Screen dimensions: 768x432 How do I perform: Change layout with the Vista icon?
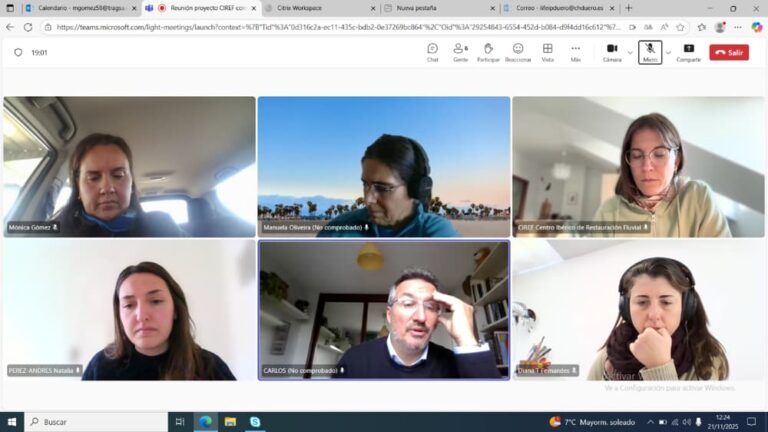[548, 52]
